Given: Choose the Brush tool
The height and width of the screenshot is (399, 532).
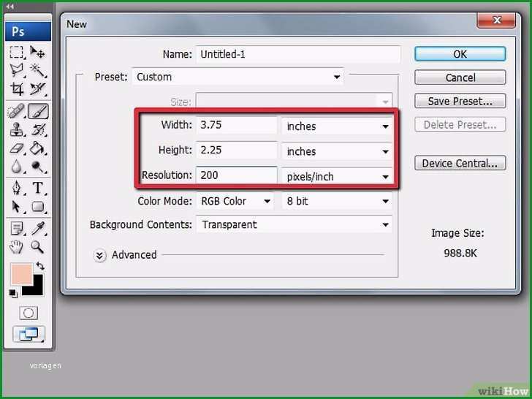Looking at the screenshot, I should pyautogui.click(x=38, y=111).
